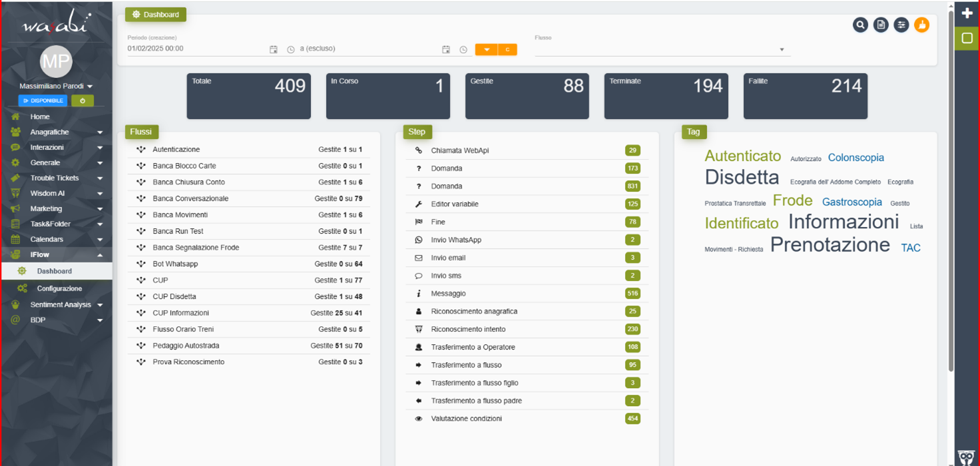The image size is (980, 466).
Task: Click the green power button under username
Action: click(x=83, y=101)
